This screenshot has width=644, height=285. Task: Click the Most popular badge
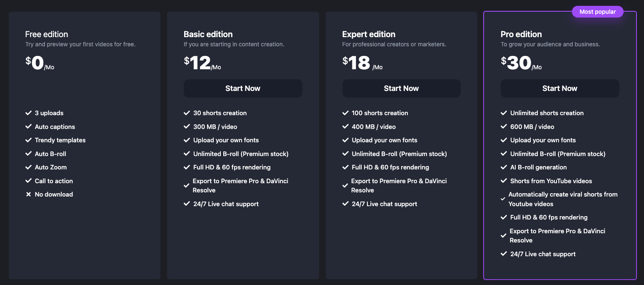tap(597, 12)
